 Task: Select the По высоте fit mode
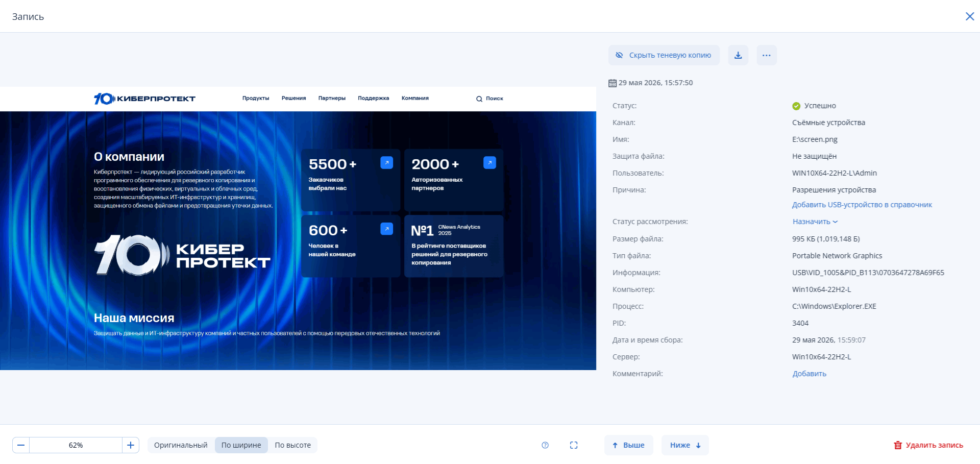point(292,445)
